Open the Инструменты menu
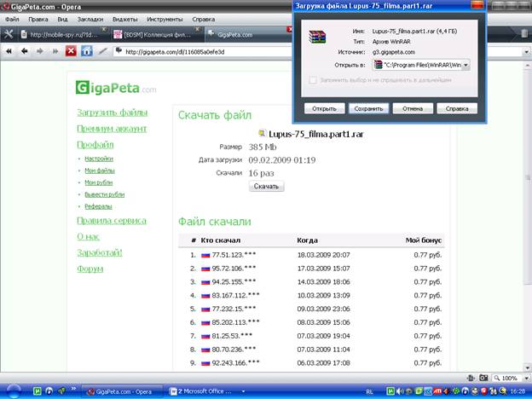This screenshot has width=532, height=399. point(165,20)
